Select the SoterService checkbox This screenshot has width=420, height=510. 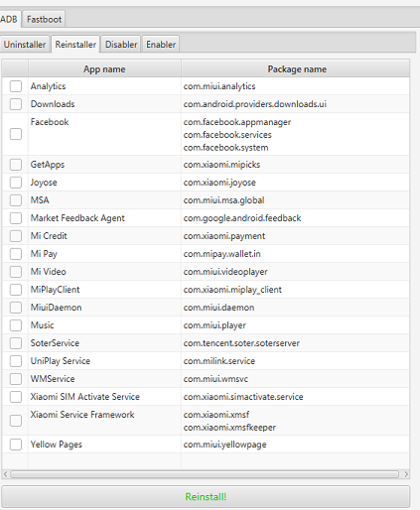16,343
